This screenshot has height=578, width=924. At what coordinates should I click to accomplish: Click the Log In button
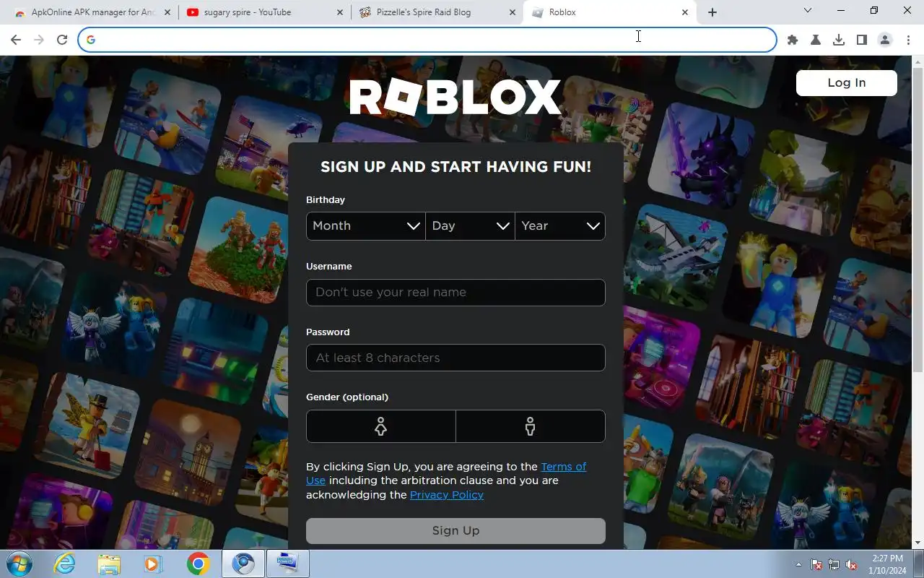coord(846,82)
